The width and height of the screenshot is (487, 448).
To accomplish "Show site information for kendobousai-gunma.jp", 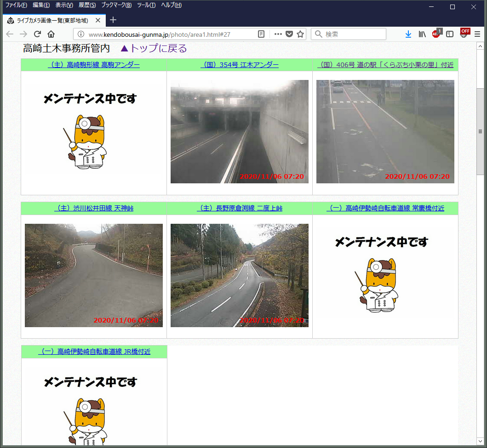I will tap(81, 34).
